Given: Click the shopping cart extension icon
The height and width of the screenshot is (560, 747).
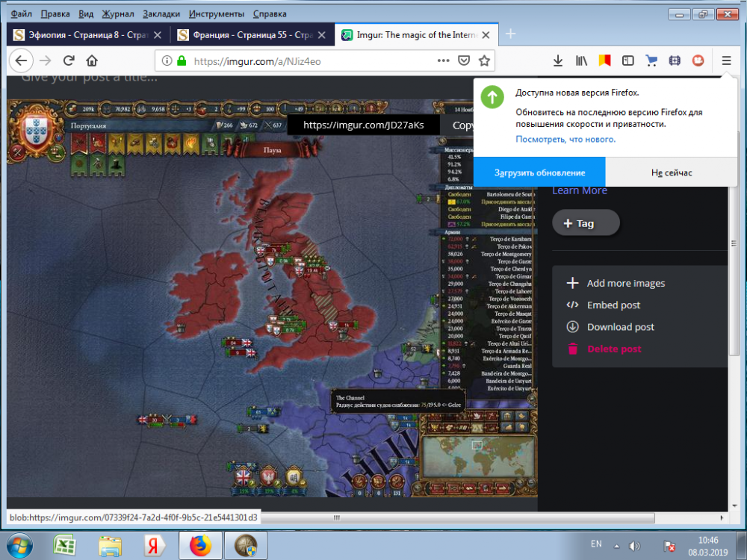Looking at the screenshot, I should point(651,61).
